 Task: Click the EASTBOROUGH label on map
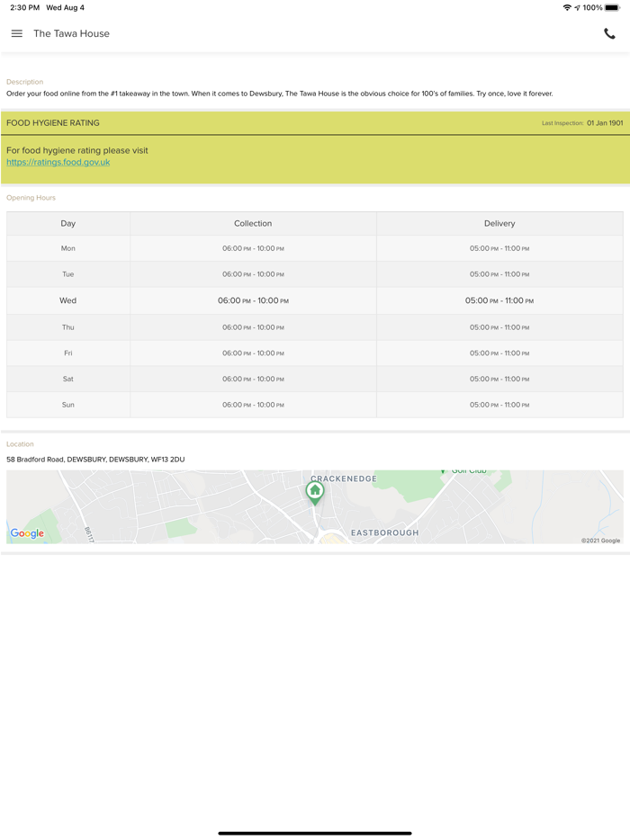point(384,532)
